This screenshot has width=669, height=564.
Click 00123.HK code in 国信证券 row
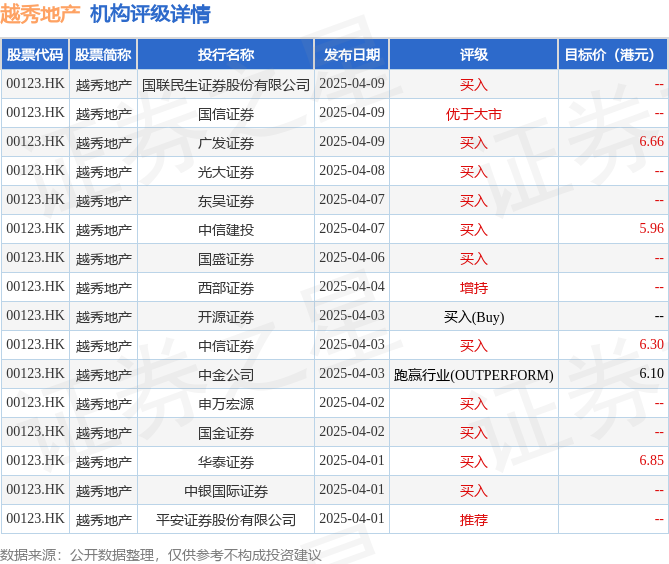click(x=35, y=112)
